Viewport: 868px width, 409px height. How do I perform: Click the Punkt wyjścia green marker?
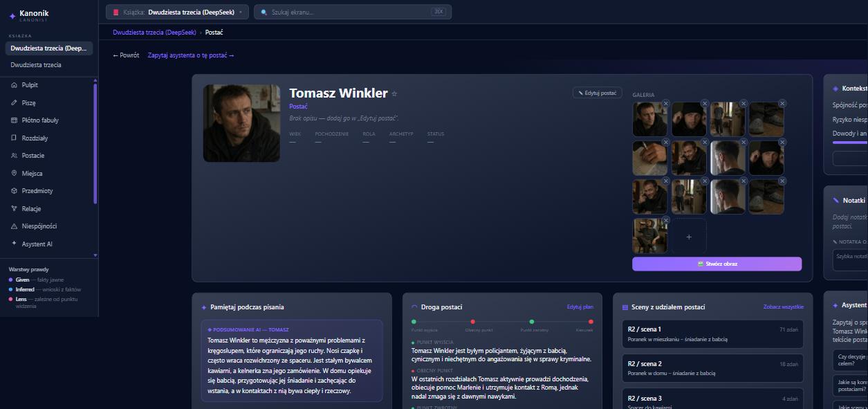(414, 322)
